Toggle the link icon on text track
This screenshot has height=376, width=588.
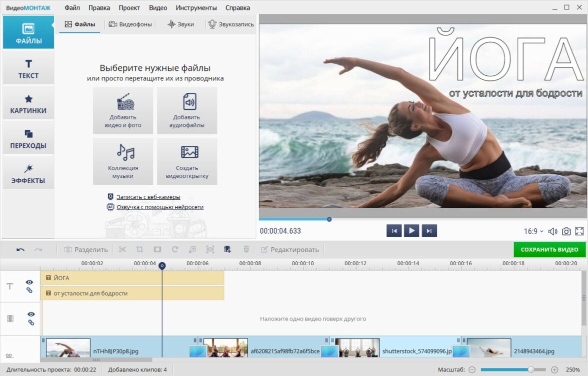coord(29,290)
